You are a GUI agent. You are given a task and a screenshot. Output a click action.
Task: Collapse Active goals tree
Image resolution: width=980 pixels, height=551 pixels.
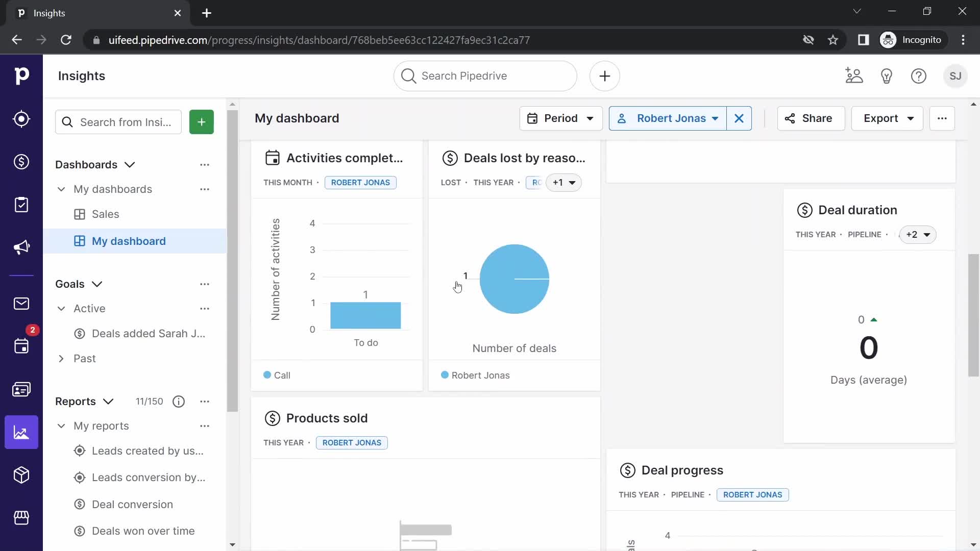61,309
